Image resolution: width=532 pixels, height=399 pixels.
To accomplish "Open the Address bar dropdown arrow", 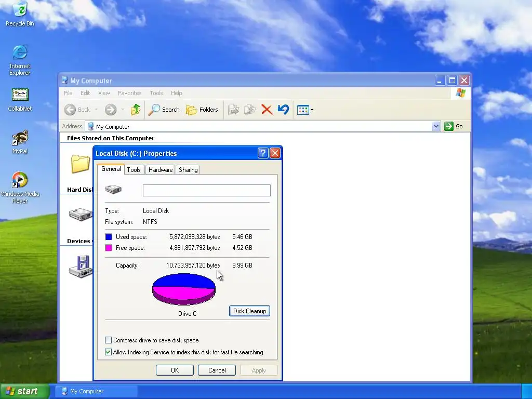I will pyautogui.click(x=436, y=126).
